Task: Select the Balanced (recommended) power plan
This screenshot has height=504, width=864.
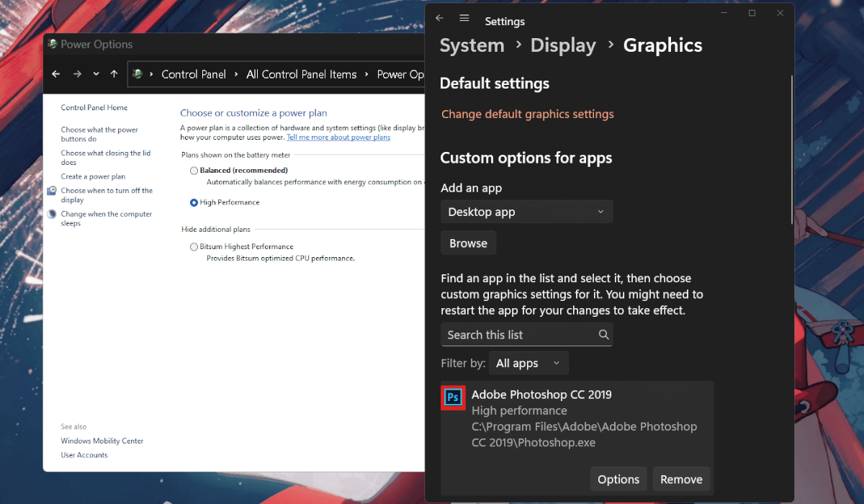Action: [x=194, y=171]
